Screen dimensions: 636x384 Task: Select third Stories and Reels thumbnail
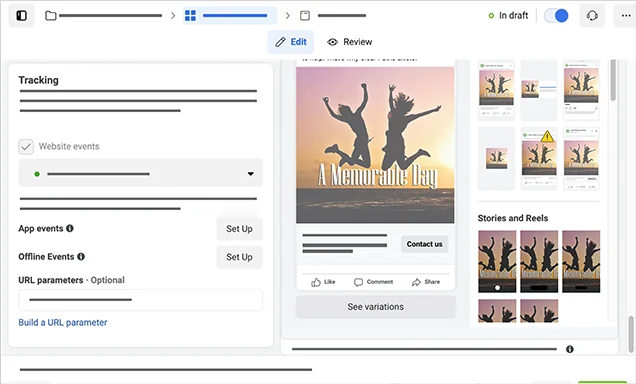click(581, 262)
